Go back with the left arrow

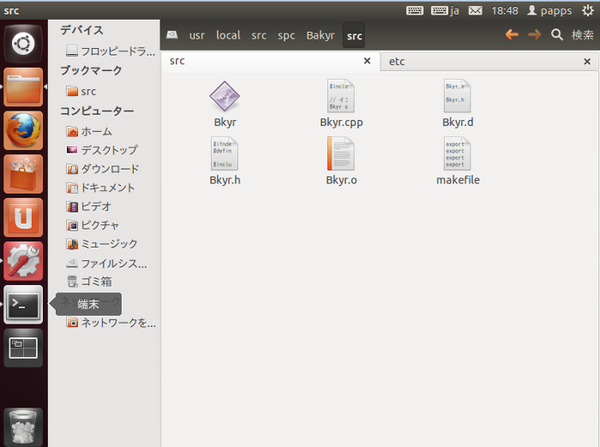click(512, 35)
